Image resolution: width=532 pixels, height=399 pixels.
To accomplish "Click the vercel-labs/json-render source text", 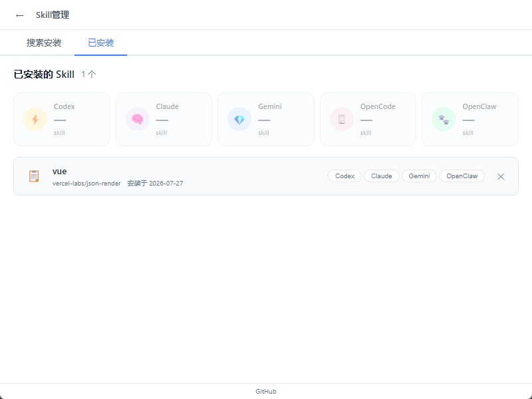I will [x=86, y=184].
